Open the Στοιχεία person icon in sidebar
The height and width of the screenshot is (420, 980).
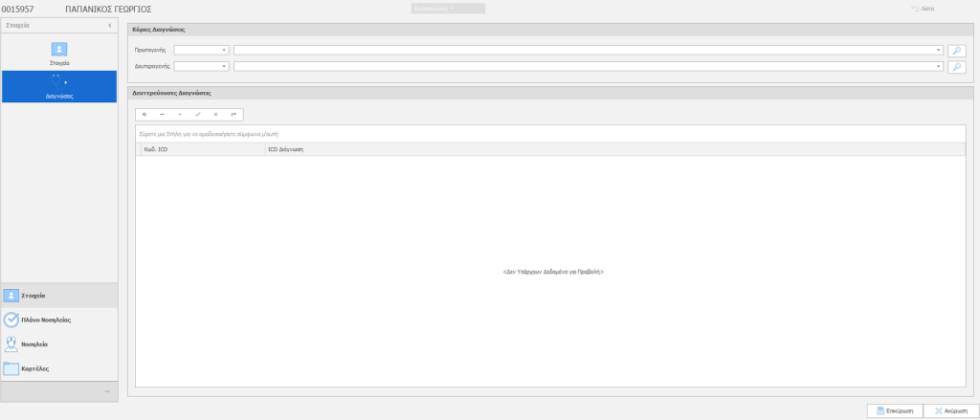[59, 51]
